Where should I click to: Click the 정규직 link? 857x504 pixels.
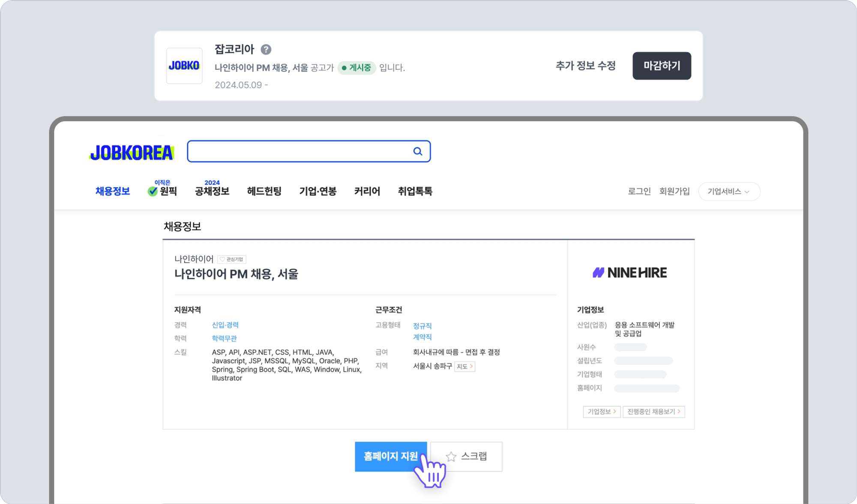coord(423,326)
